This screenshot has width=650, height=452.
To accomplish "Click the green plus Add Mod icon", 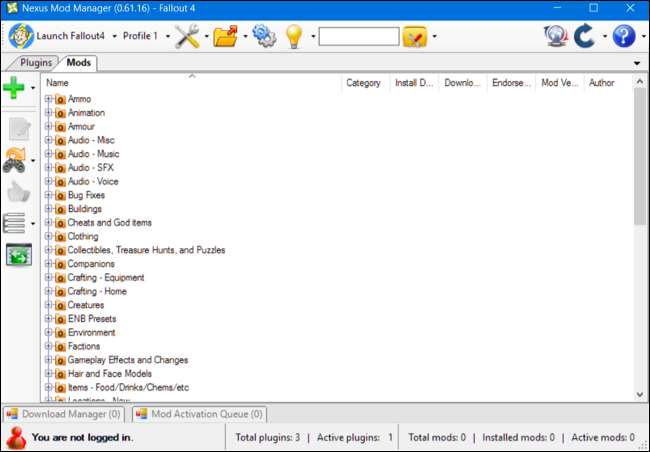I will pos(14,88).
